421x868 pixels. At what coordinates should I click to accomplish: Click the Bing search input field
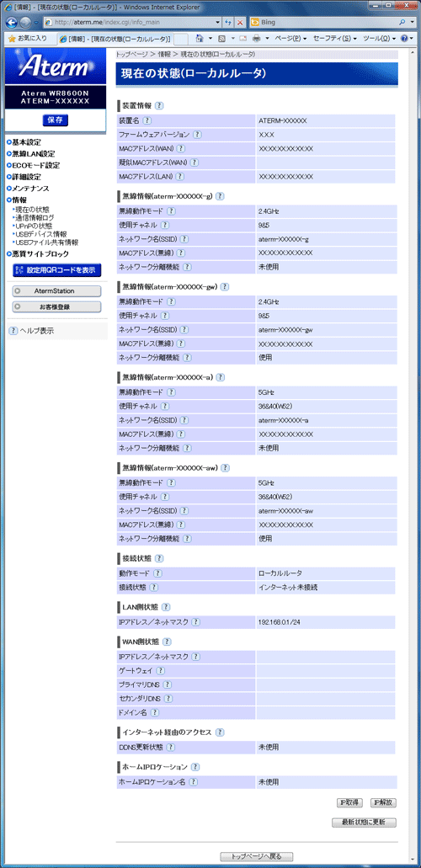[328, 23]
